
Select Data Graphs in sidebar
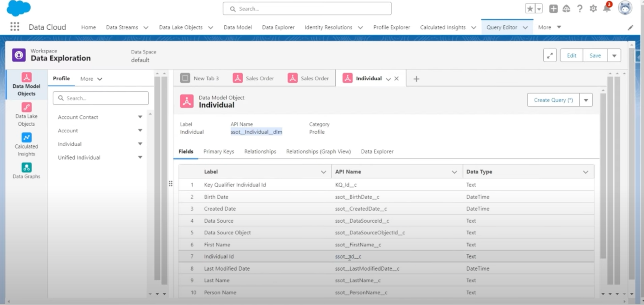click(x=27, y=170)
